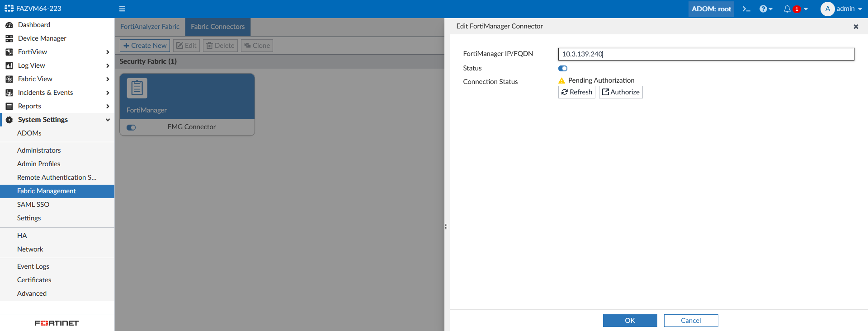Open Fabric Management in sidebar
This screenshot has height=331, width=868.
click(57, 191)
